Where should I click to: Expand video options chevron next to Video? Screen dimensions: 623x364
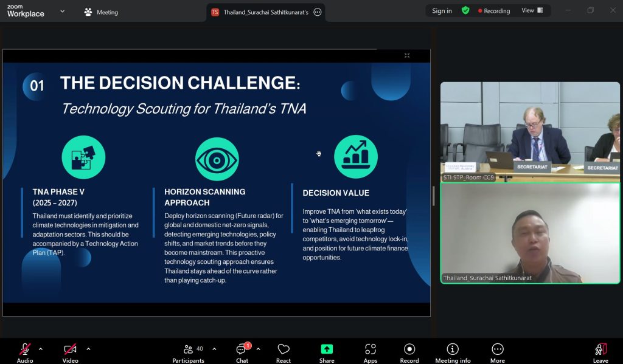tap(88, 349)
